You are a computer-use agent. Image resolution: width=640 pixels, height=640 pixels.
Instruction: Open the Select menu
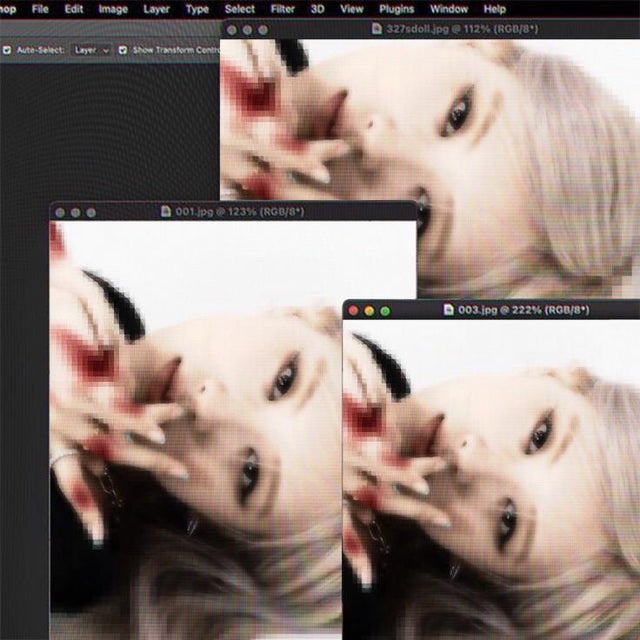coord(240,9)
